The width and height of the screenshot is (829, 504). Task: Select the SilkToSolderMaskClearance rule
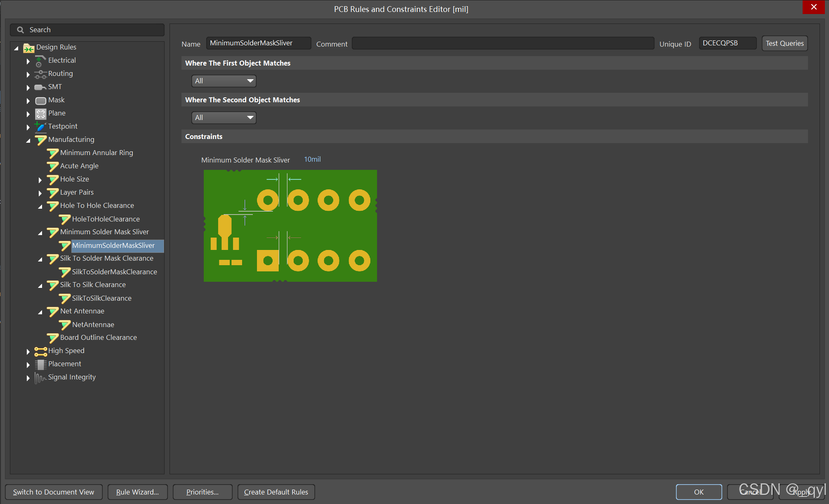coord(114,272)
